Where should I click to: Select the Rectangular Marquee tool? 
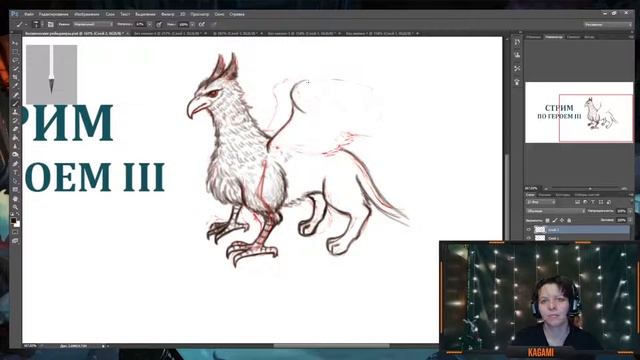click(x=15, y=51)
